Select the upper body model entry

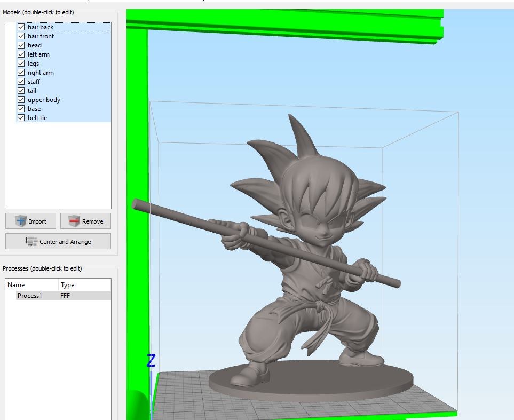[x=44, y=100]
